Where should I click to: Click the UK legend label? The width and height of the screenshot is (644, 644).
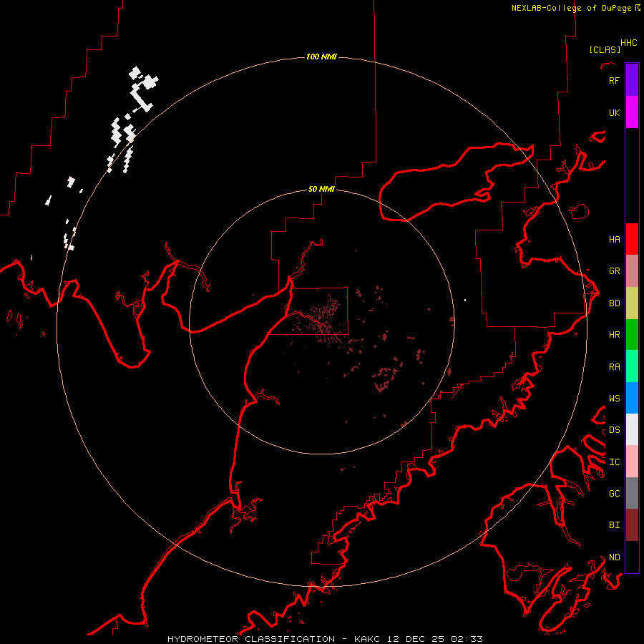tap(614, 112)
